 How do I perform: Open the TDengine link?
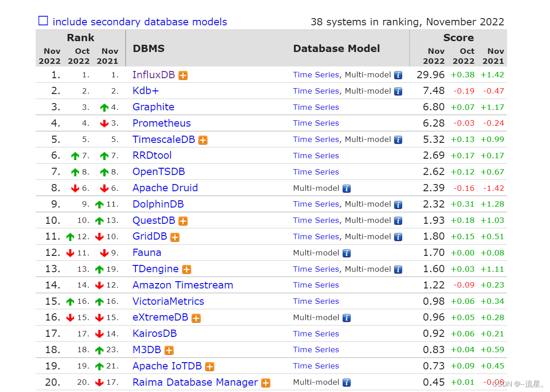click(155, 269)
